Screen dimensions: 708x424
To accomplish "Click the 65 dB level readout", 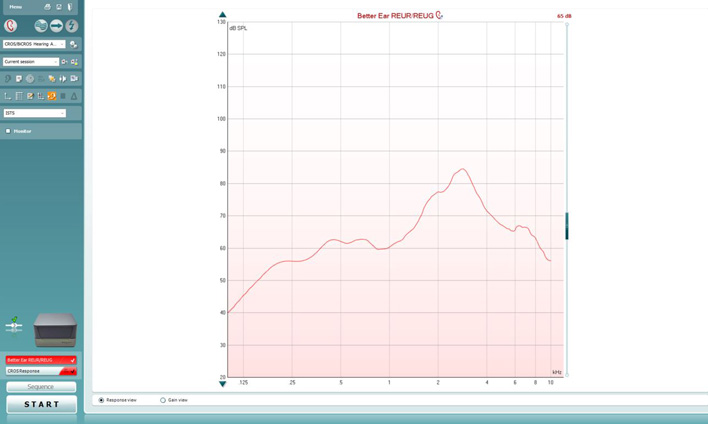I will click(564, 16).
